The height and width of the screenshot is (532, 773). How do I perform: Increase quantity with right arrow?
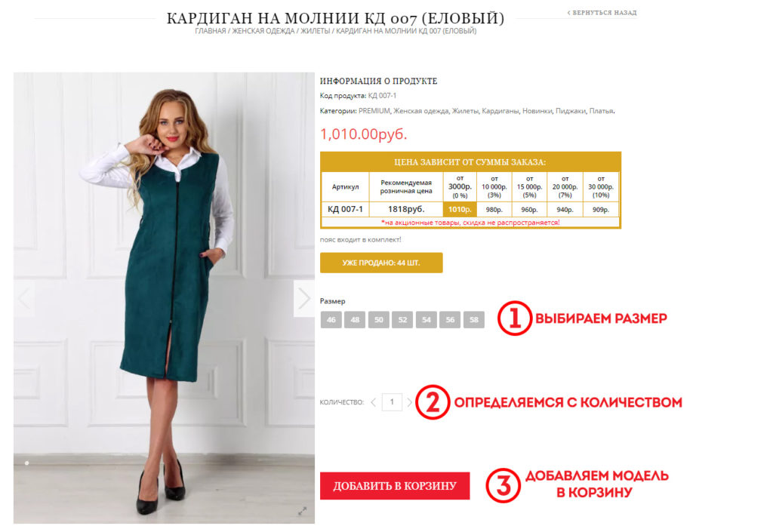[x=409, y=402]
